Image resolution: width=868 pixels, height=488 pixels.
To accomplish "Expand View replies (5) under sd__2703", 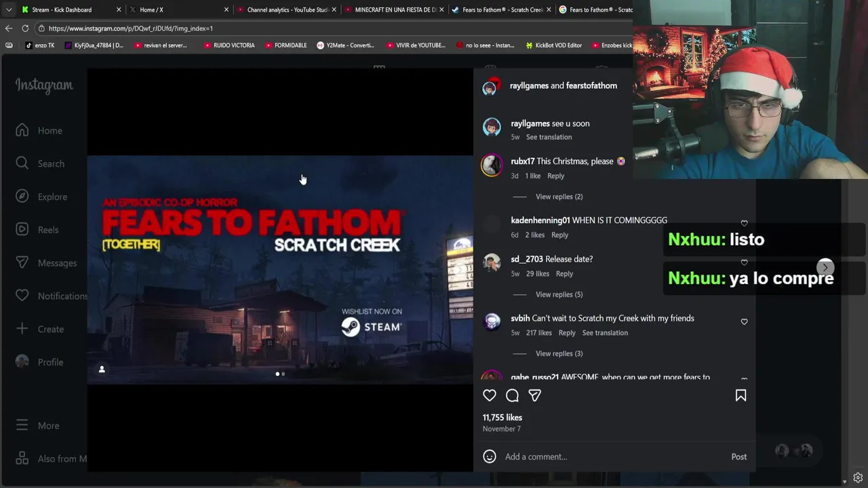I will coord(559,294).
